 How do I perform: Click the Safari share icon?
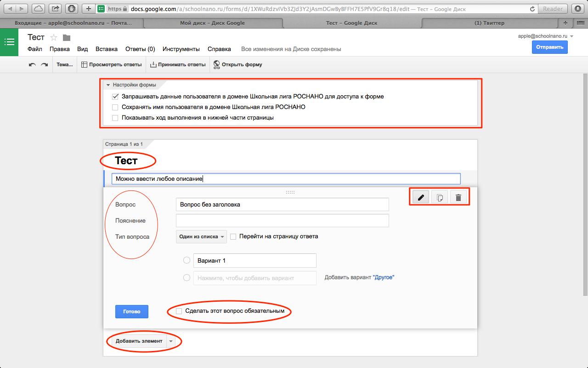pos(55,8)
